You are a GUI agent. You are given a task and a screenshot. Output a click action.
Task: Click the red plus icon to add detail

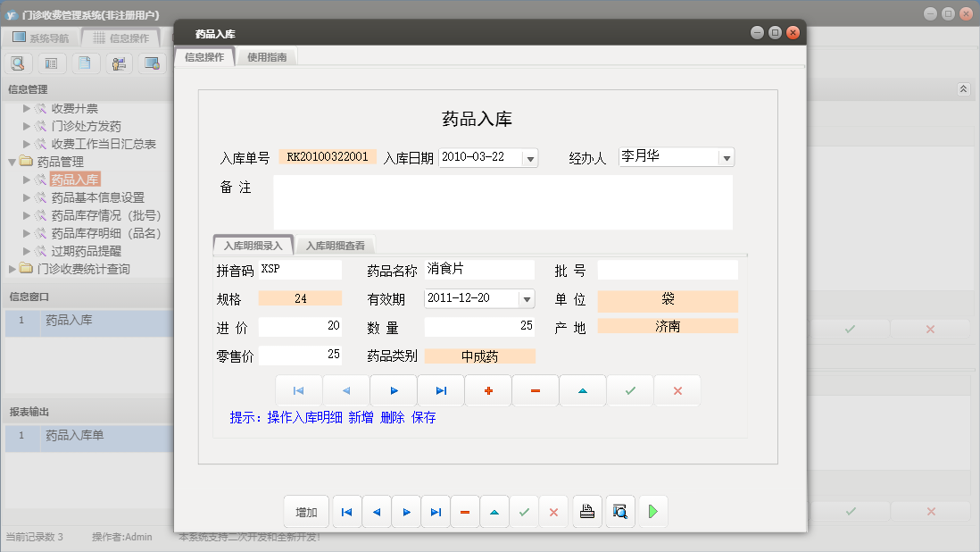(x=488, y=390)
